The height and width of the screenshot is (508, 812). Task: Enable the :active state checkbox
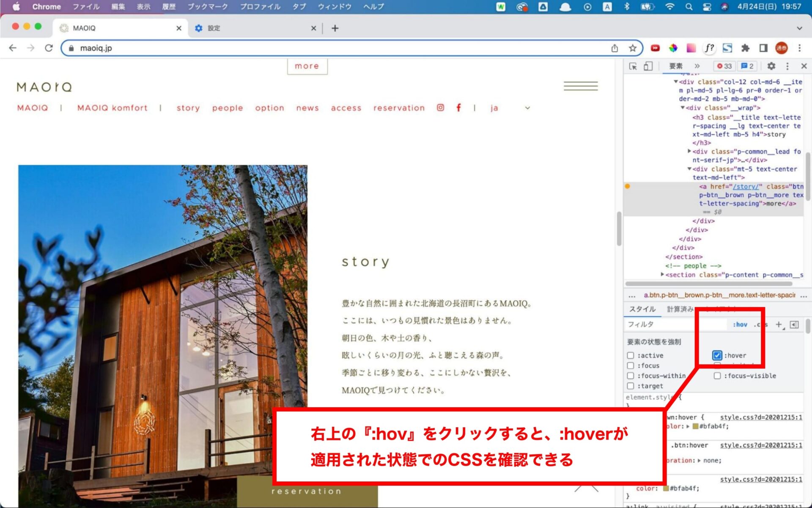[631, 355]
